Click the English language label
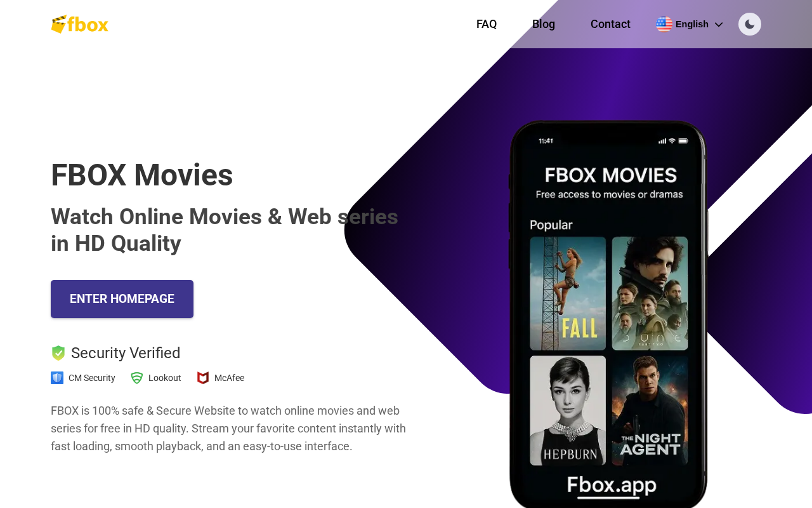This screenshot has width=812, height=508. pyautogui.click(x=692, y=24)
